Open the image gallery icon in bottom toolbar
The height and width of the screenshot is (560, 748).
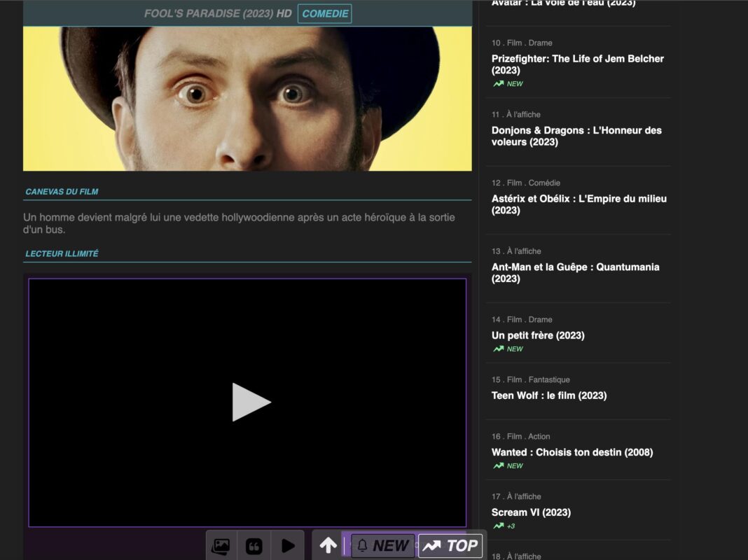(x=221, y=545)
